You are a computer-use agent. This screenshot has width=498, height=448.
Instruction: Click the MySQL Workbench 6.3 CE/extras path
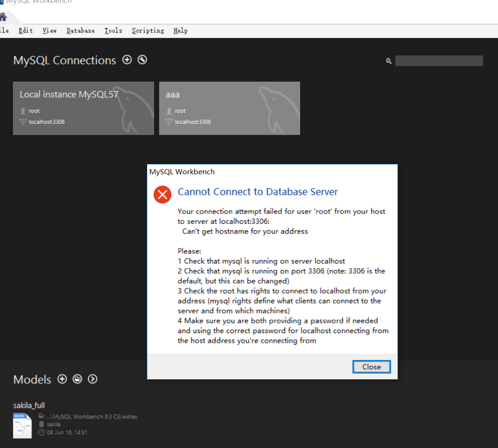tap(92, 417)
